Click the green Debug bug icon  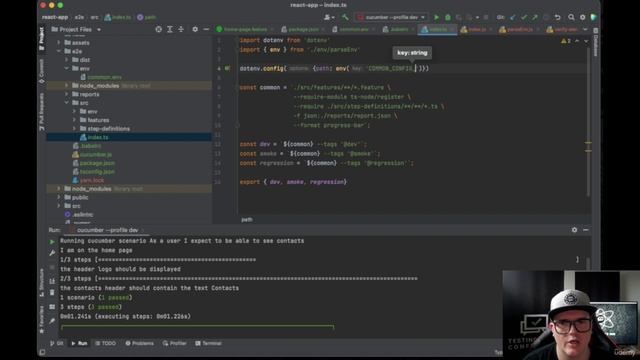448,17
